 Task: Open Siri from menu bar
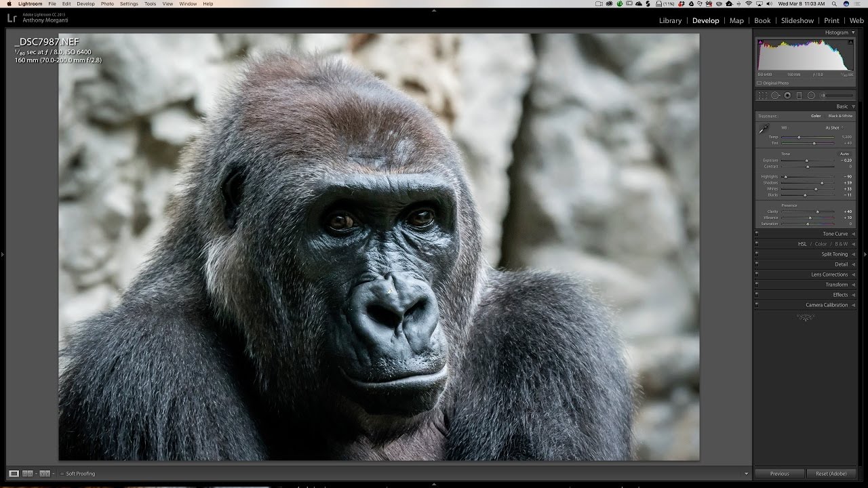point(846,4)
